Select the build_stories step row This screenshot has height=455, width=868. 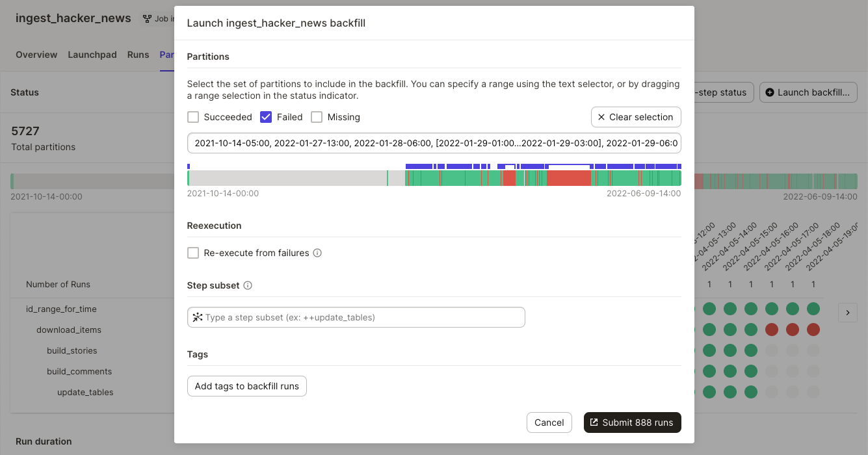[72, 350]
